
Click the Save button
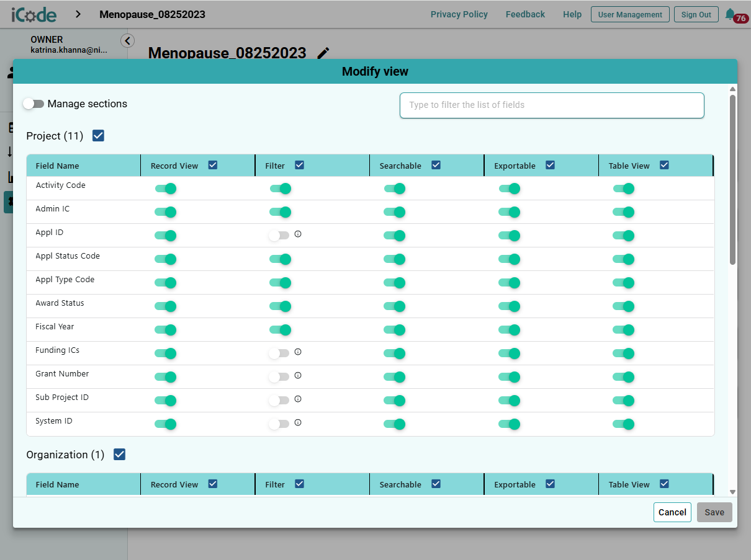click(x=714, y=512)
